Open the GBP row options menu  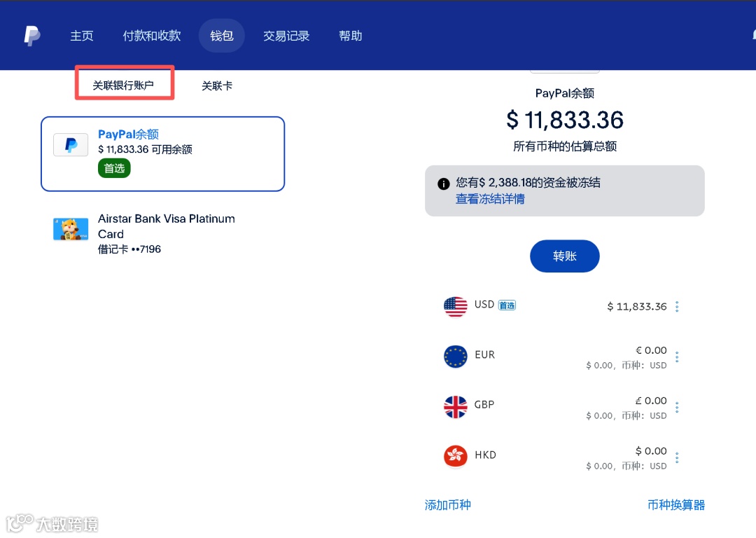[677, 407]
